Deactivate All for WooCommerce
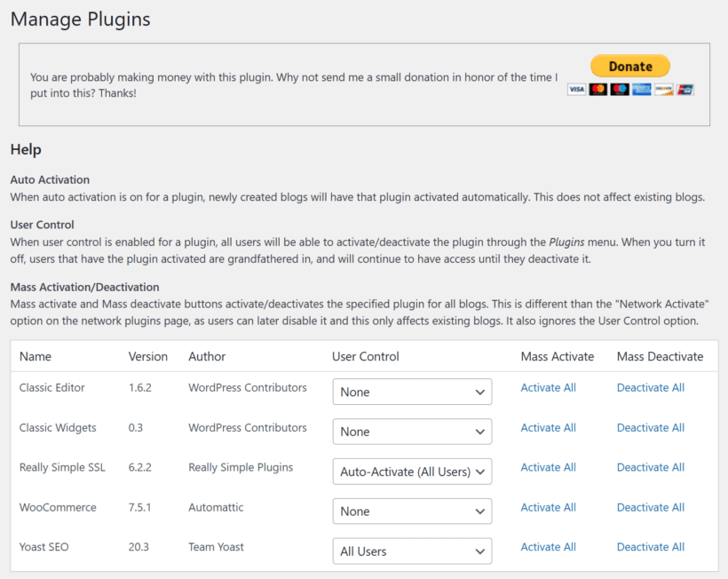 pyautogui.click(x=651, y=507)
